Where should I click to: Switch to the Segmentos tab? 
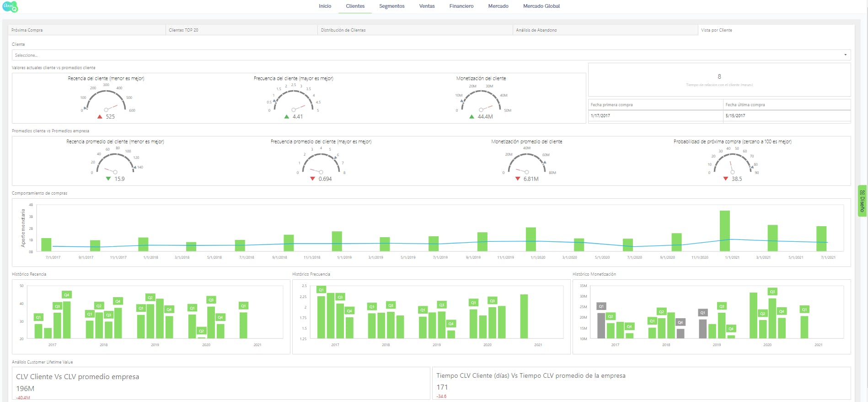tap(392, 6)
